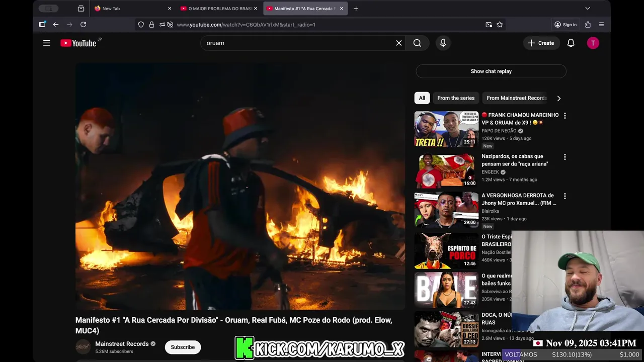
Task: Bookmark this page with the star
Action: click(x=500, y=25)
